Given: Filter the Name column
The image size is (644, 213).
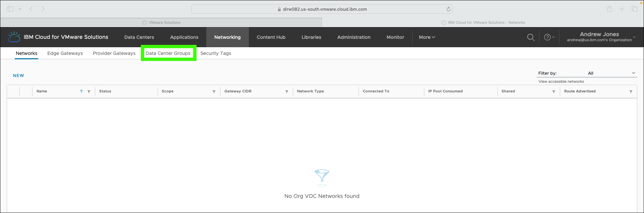Looking at the screenshot, I should [89, 91].
